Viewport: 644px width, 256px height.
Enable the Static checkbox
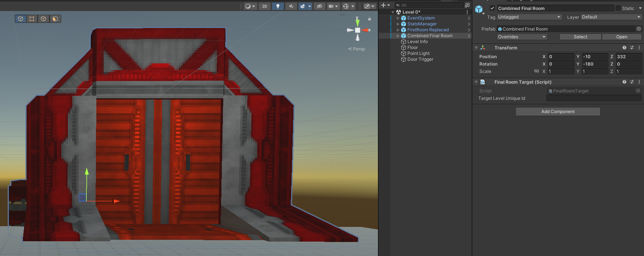(x=618, y=8)
